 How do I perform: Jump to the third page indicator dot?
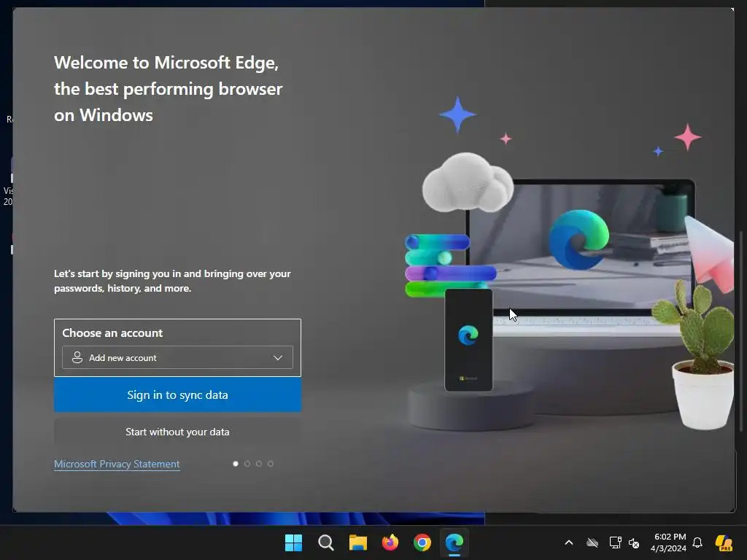259,464
